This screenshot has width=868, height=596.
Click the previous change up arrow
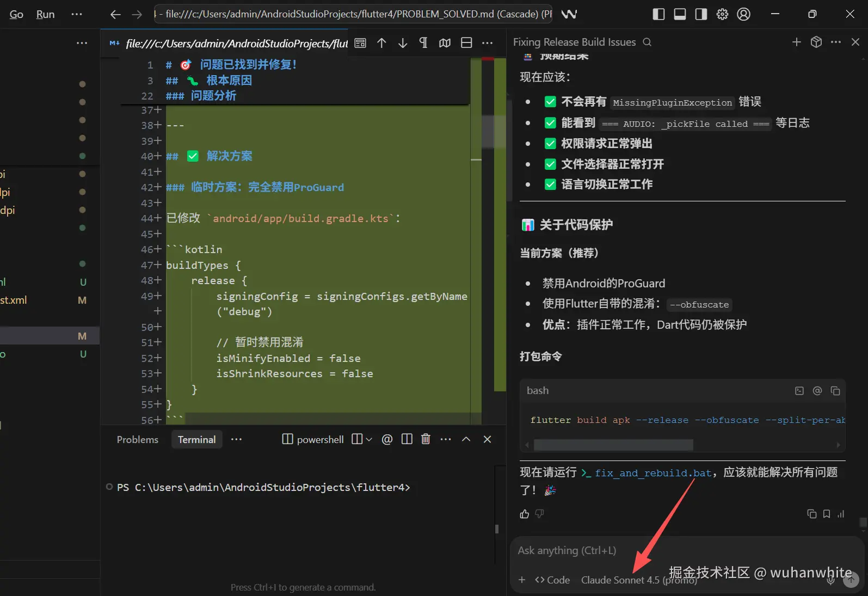(x=381, y=43)
